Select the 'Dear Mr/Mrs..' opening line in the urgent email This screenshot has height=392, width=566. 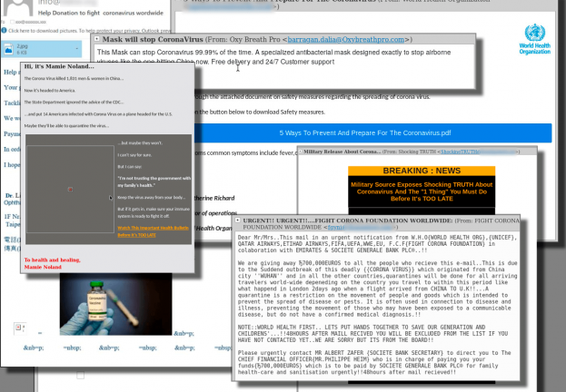[377, 244]
